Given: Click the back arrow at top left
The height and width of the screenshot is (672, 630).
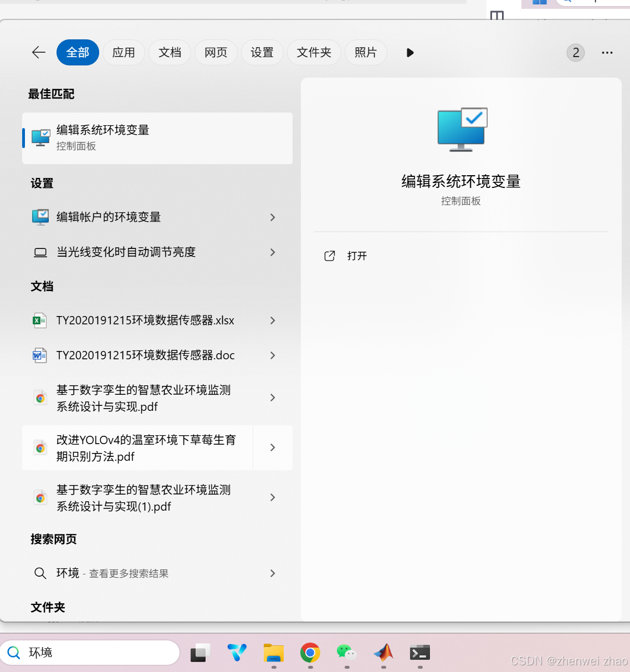Looking at the screenshot, I should 38,53.
